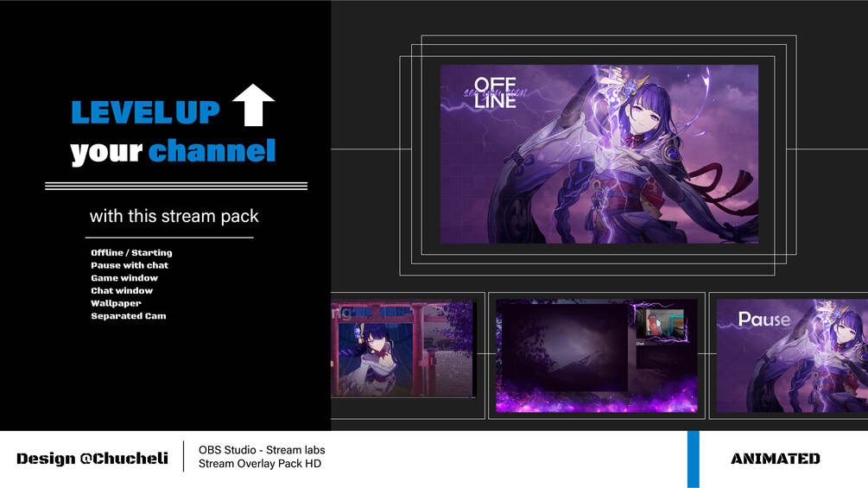
Task: Click the "your channel" heading text
Action: tap(174, 152)
